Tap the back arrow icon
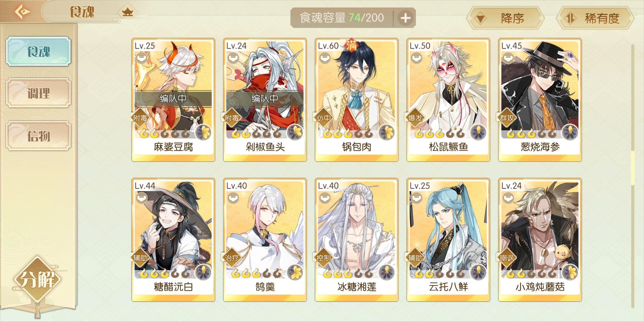This screenshot has height=322, width=644. pyautogui.click(x=22, y=12)
